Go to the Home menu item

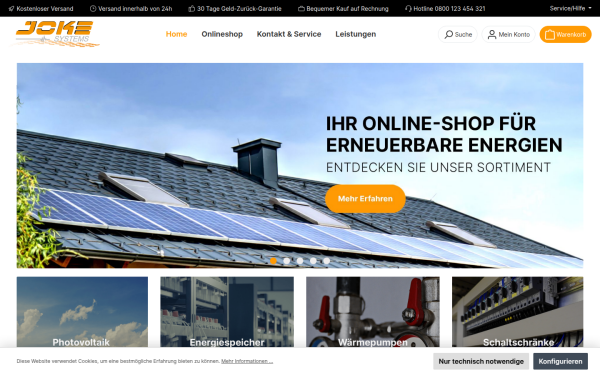(x=176, y=34)
